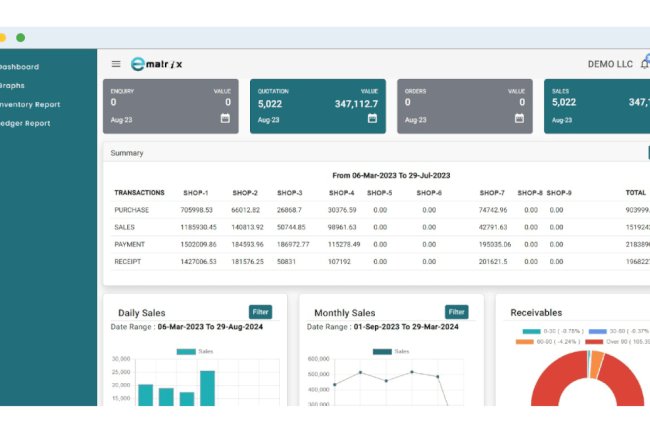Screen dimensions: 650x433
Task: Click SHOP-7 purchase value 74742.96
Action: [493, 210]
